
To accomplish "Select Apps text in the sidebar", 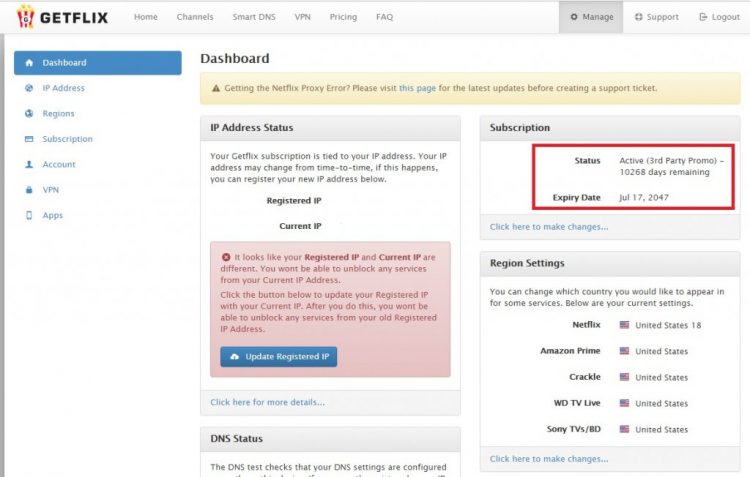I will tap(53, 215).
